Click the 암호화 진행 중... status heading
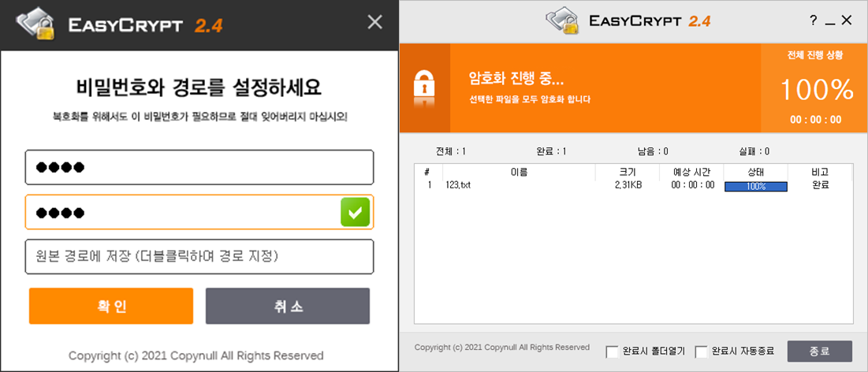 tap(516, 79)
